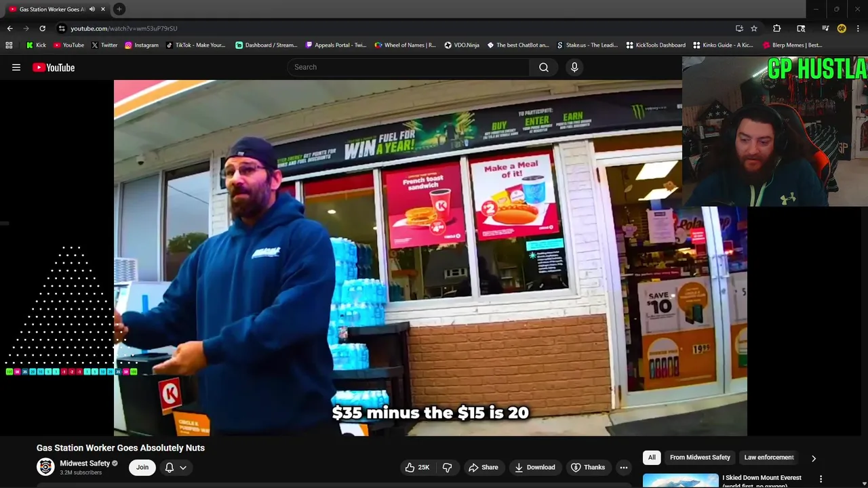Go forward in browser history
Image resolution: width=868 pixels, height=488 pixels.
click(26, 28)
